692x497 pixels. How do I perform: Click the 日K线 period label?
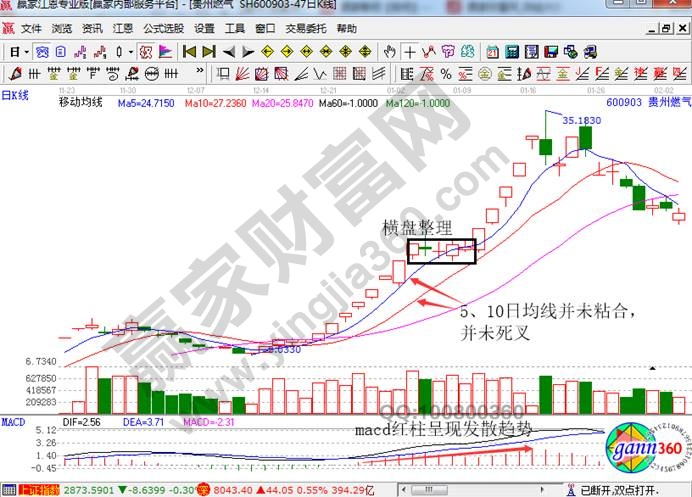[x=17, y=91]
